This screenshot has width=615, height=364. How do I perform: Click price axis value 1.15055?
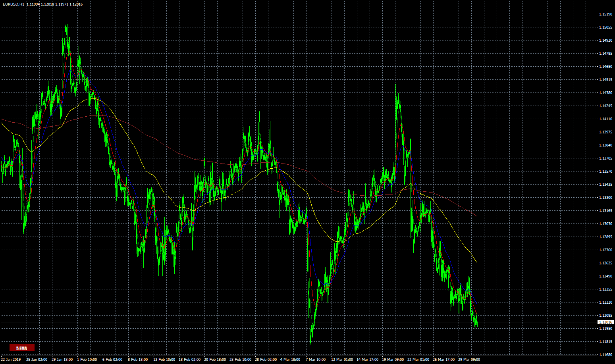point(605,27)
